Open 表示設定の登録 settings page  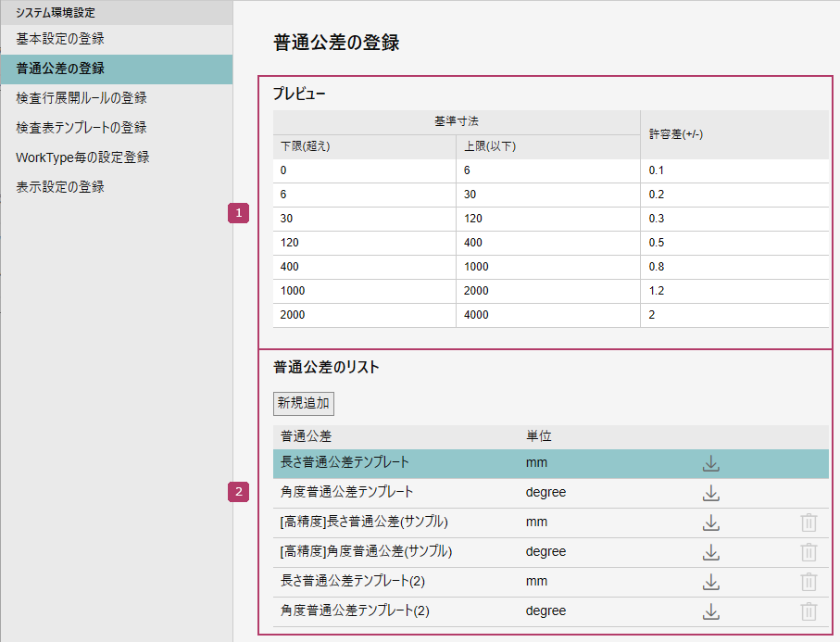(60, 187)
